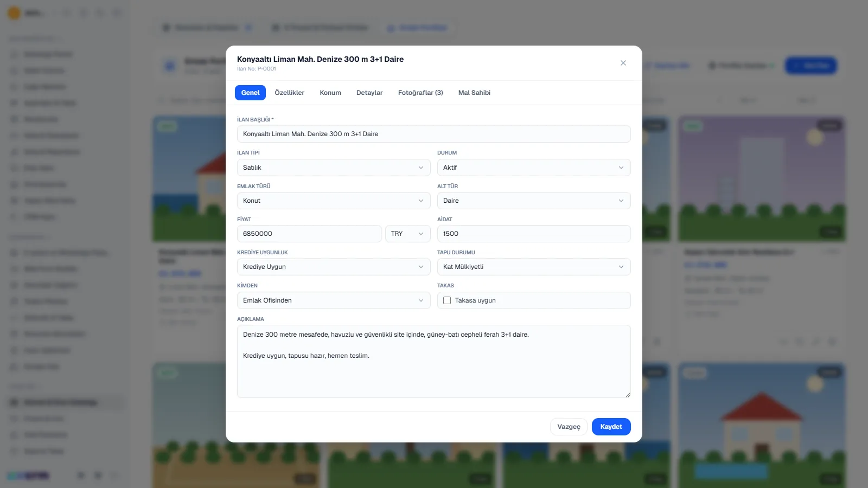Close the listing edit dialog
Screen dimensions: 868x488
coord(623,63)
